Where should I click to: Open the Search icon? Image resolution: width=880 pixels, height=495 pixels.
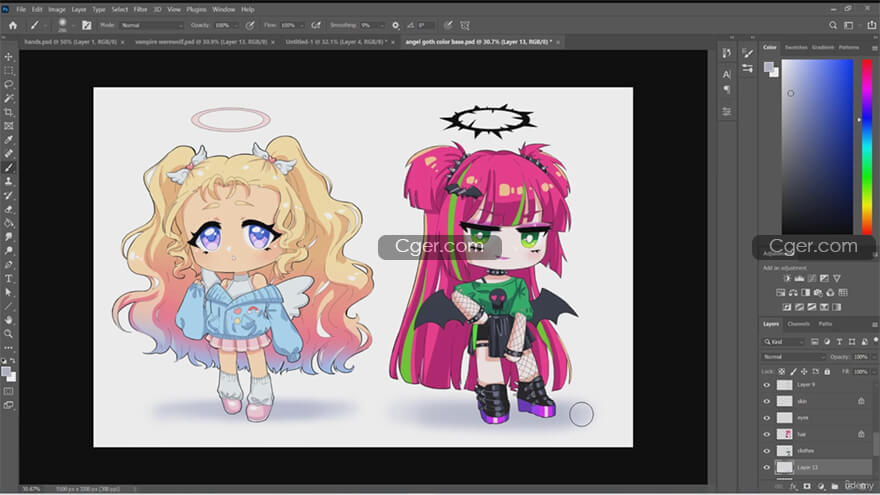833,25
